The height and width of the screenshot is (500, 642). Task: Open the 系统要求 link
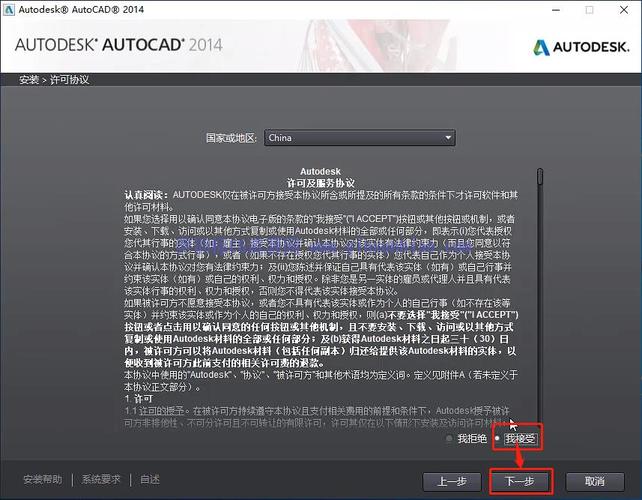(x=101, y=479)
